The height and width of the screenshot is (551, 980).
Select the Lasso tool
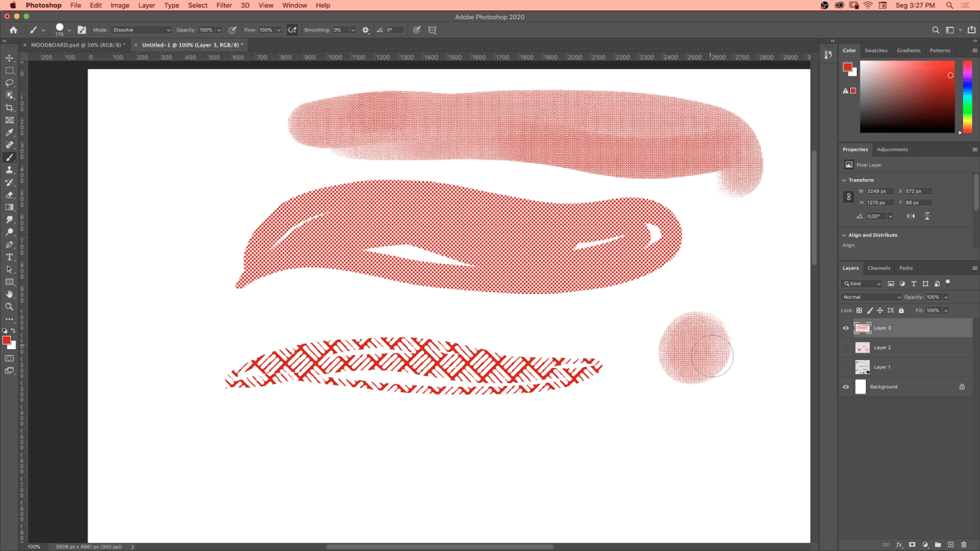(x=10, y=84)
